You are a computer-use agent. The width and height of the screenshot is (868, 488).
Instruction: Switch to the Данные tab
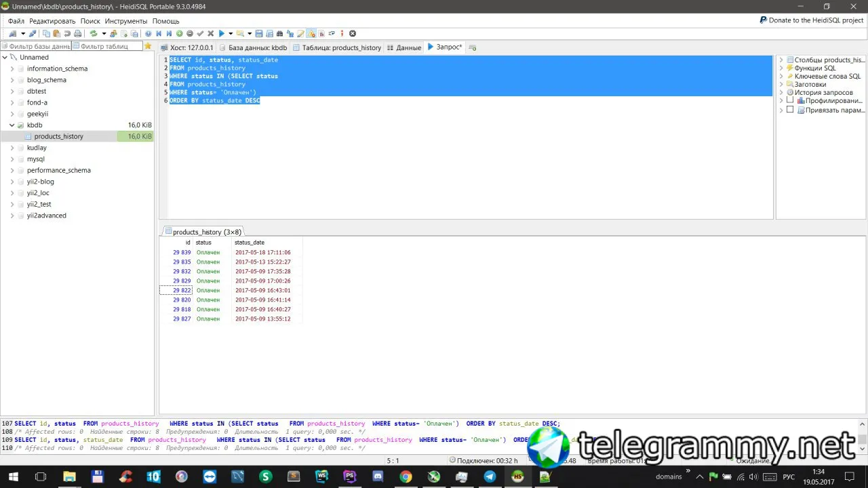[x=404, y=47]
